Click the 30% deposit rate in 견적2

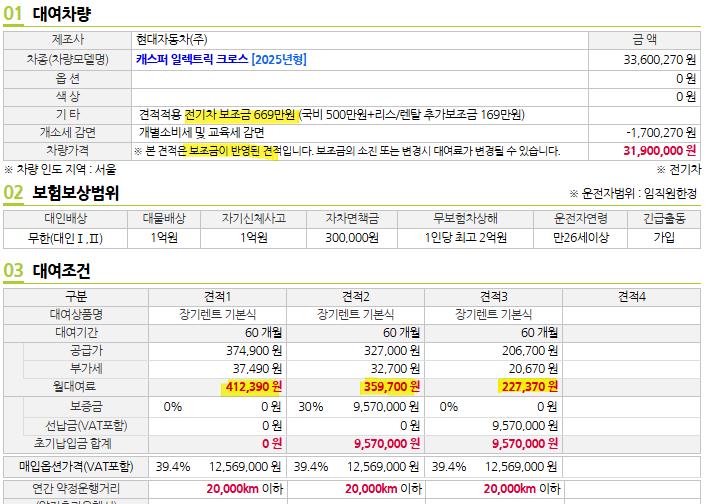pyautogui.click(x=311, y=407)
